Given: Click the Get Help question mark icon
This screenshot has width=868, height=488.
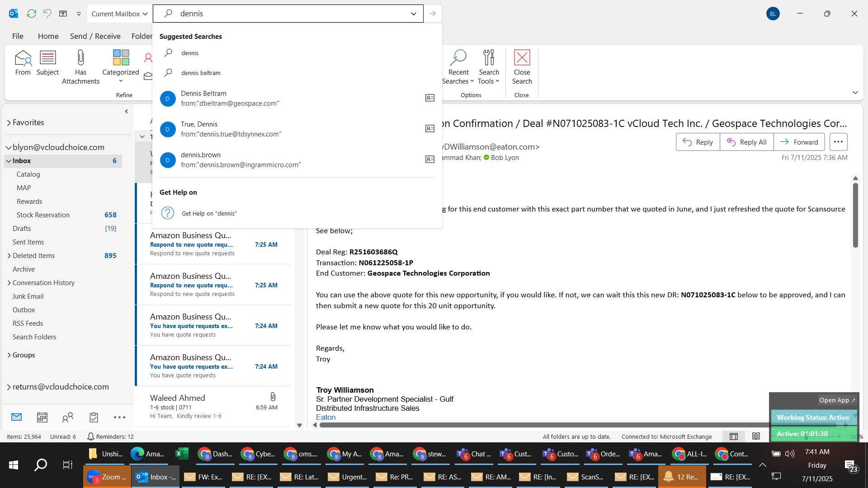Looking at the screenshot, I should coord(168,213).
